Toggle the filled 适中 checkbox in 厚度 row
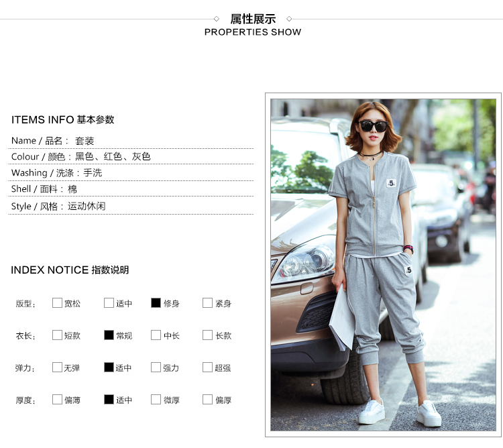 (109, 399)
